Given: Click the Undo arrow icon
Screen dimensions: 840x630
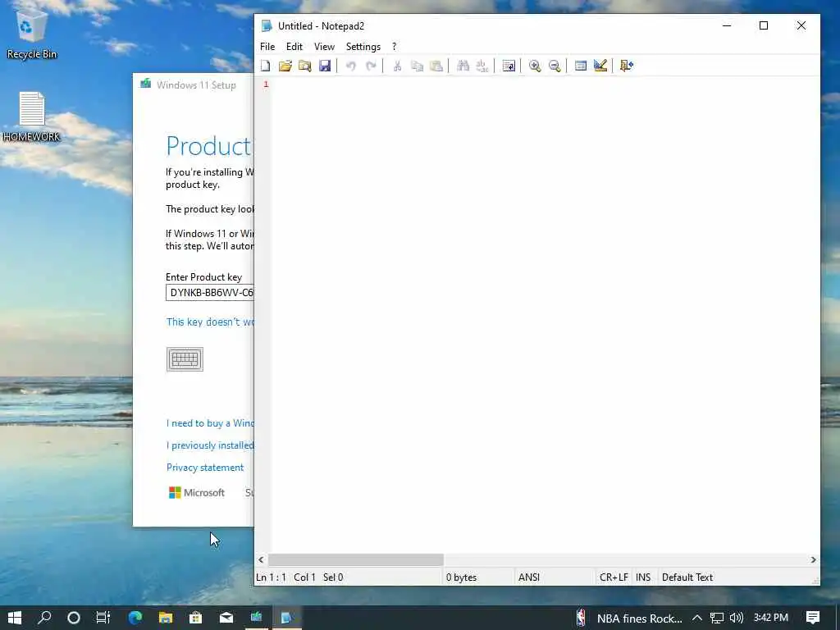Looking at the screenshot, I should (x=351, y=66).
